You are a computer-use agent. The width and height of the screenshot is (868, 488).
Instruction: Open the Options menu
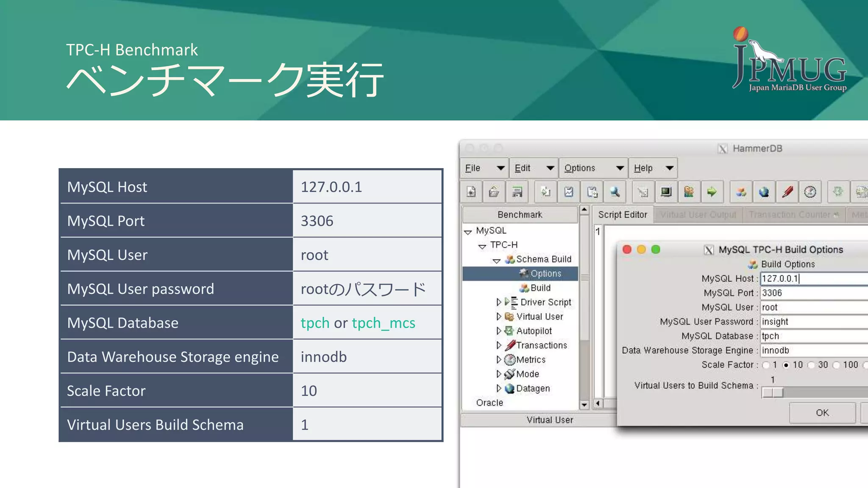tap(593, 168)
